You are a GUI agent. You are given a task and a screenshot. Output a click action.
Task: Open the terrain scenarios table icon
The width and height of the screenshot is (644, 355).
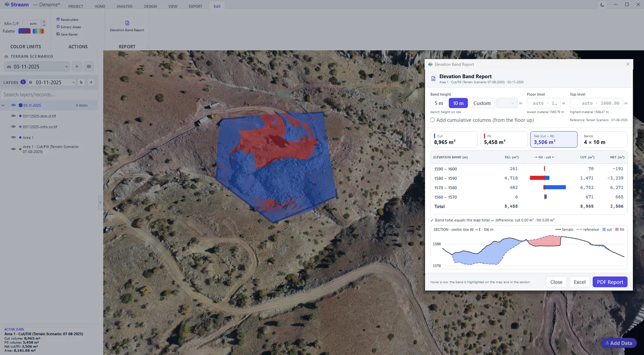tap(89, 66)
